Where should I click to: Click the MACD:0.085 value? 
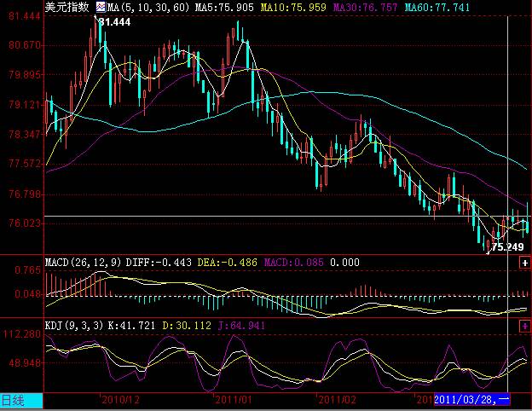coord(294,263)
